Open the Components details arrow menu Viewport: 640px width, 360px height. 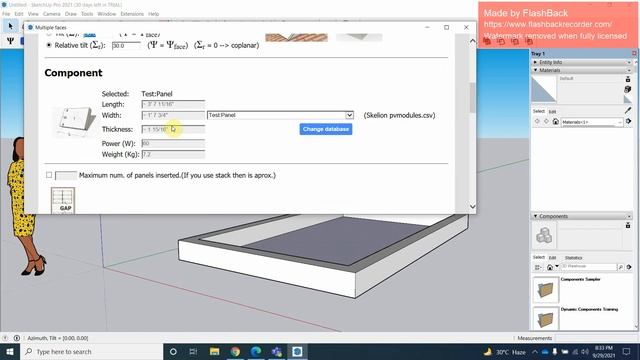629,267
